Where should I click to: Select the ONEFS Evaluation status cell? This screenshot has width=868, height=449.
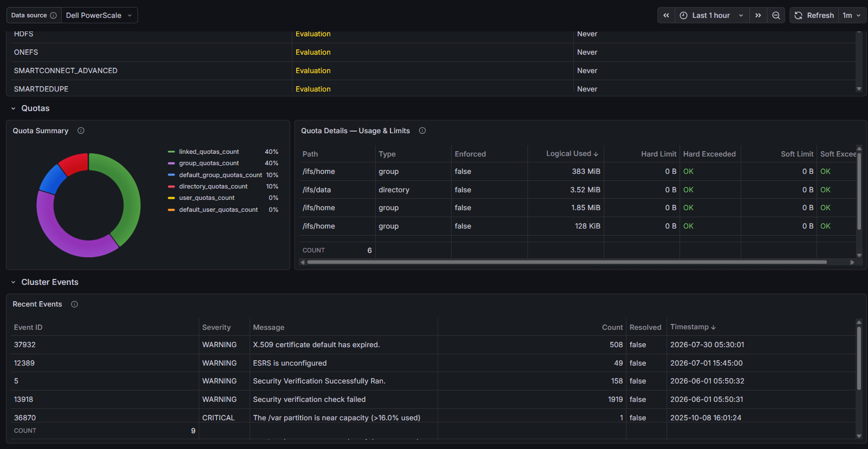click(x=433, y=52)
